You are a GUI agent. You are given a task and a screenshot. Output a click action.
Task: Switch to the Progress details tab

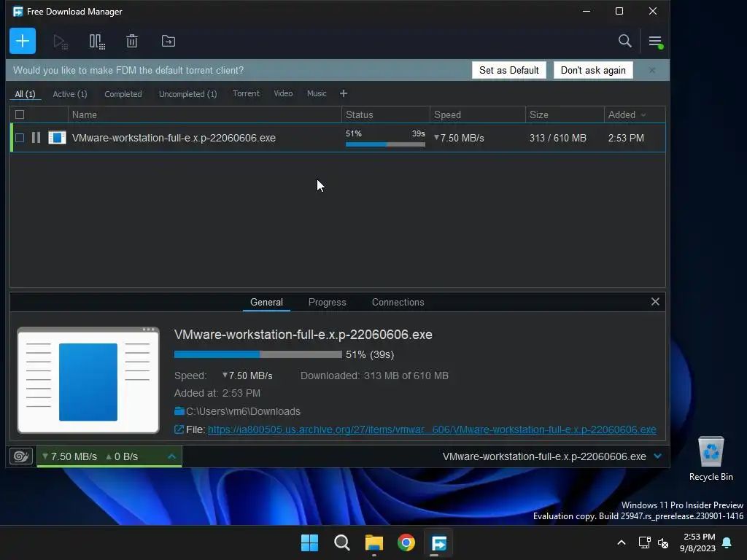[328, 302]
